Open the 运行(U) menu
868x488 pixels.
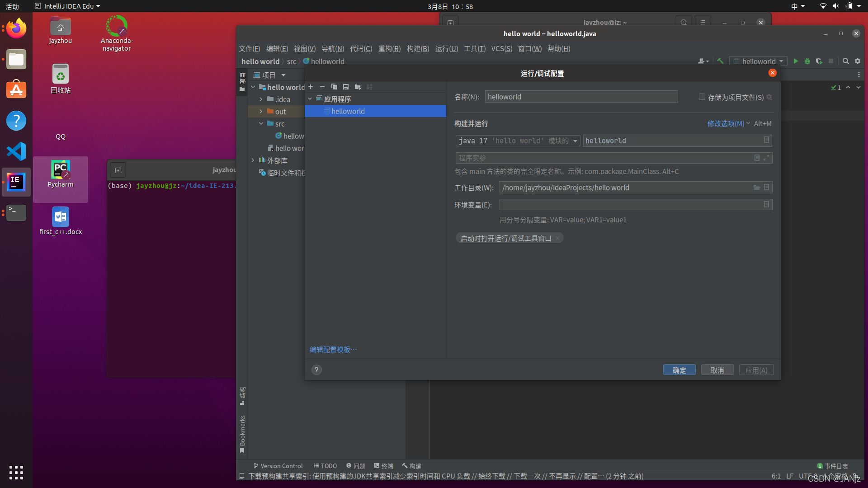point(446,48)
